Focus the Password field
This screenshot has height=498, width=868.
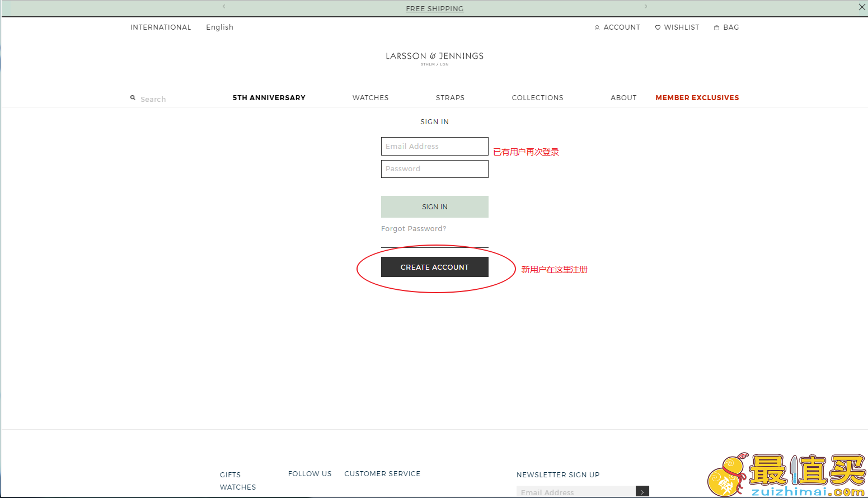(x=435, y=169)
